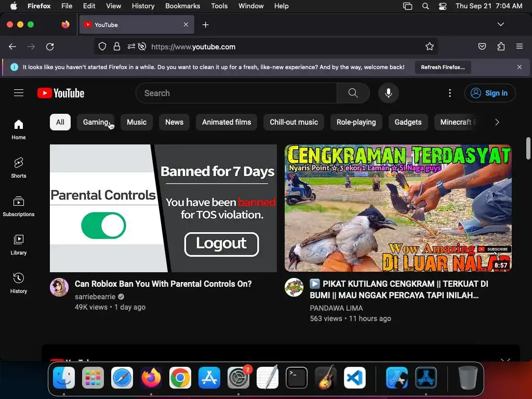Click the page vertical scrollbar thumb

(528, 148)
